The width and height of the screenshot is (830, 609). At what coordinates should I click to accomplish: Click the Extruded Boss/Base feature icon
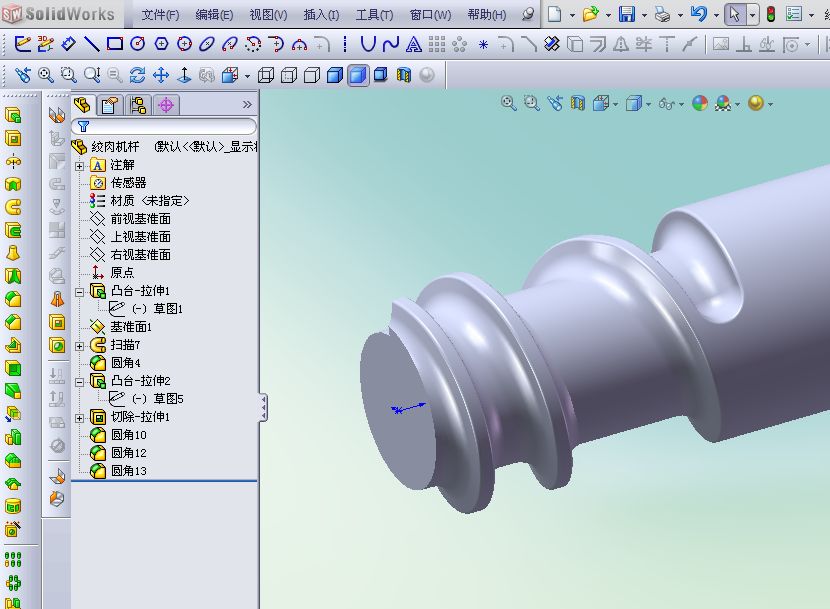click(x=13, y=115)
